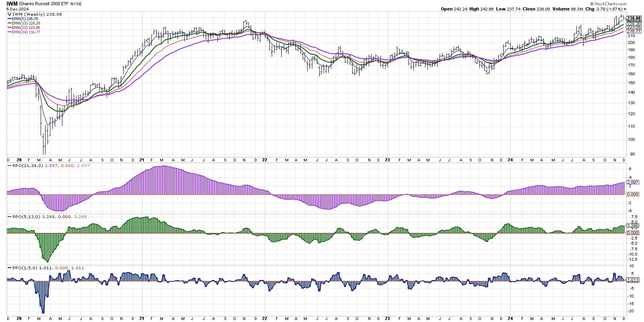The width and height of the screenshot is (644, 322).
Task: Click the red down-arrow after the Chg value
Action: (625, 8)
